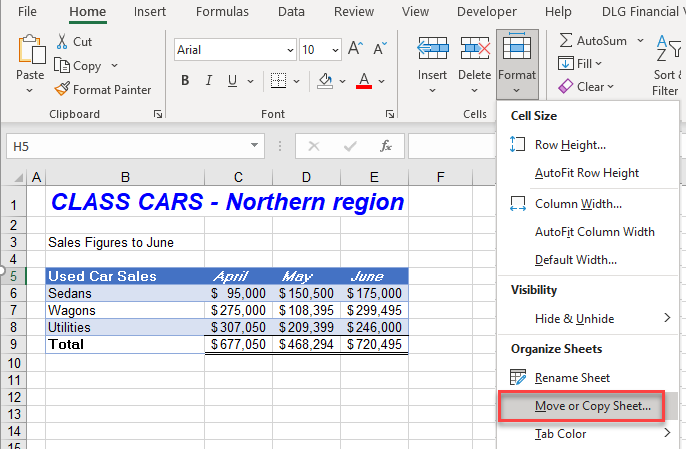Screen dimensions: 686x449
Task: Click the Paste clipboard icon
Action: point(31,50)
